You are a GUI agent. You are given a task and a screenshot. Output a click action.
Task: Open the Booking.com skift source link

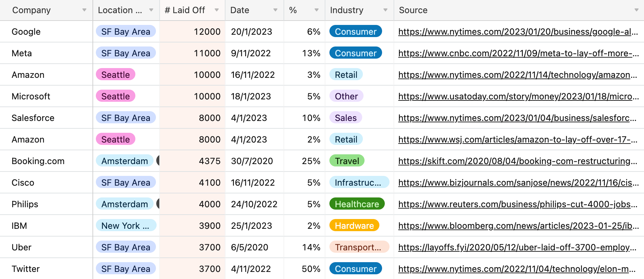coord(518,161)
